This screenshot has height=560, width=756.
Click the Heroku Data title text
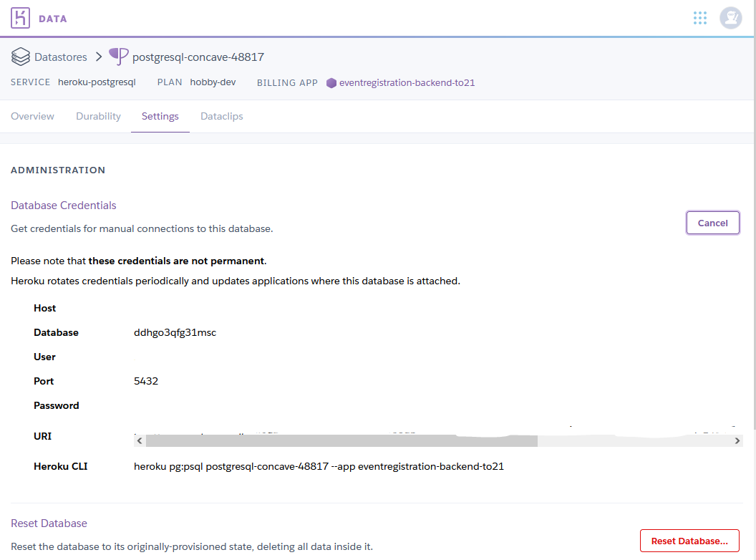coord(53,19)
